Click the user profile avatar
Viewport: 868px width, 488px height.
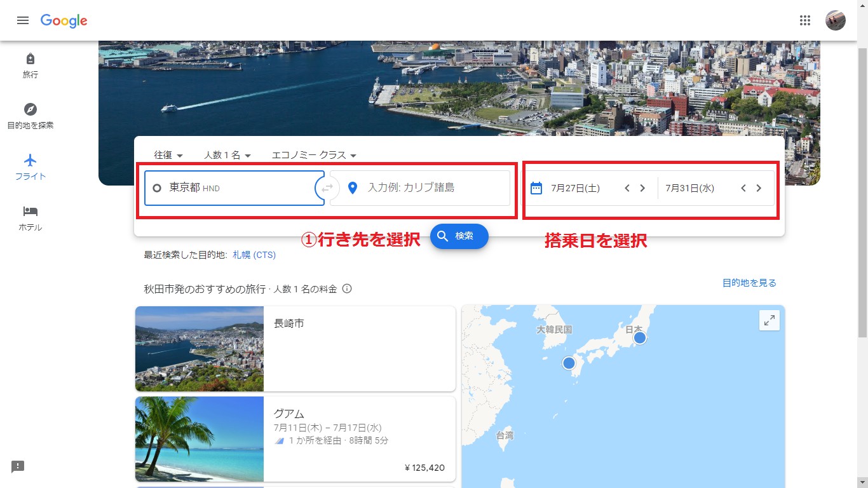pos(835,20)
